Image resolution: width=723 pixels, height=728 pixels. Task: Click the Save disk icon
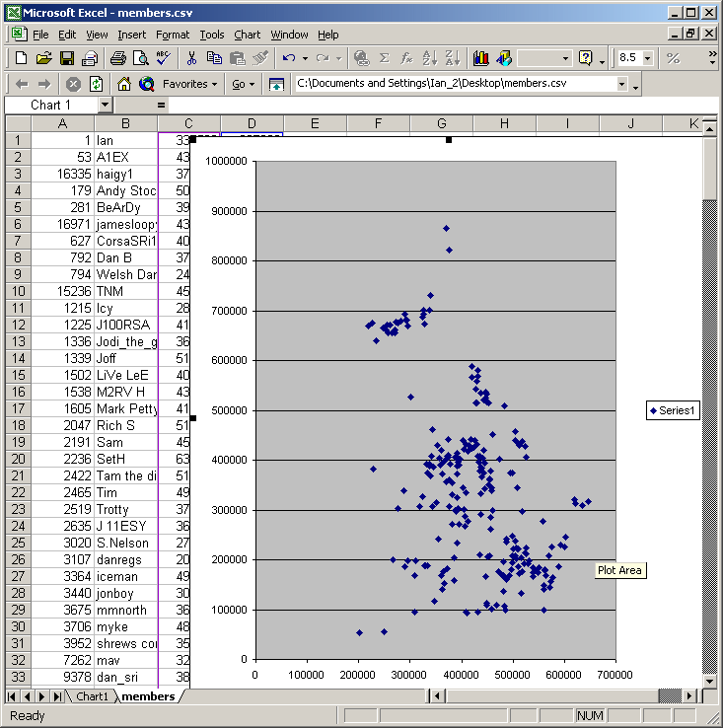point(67,58)
